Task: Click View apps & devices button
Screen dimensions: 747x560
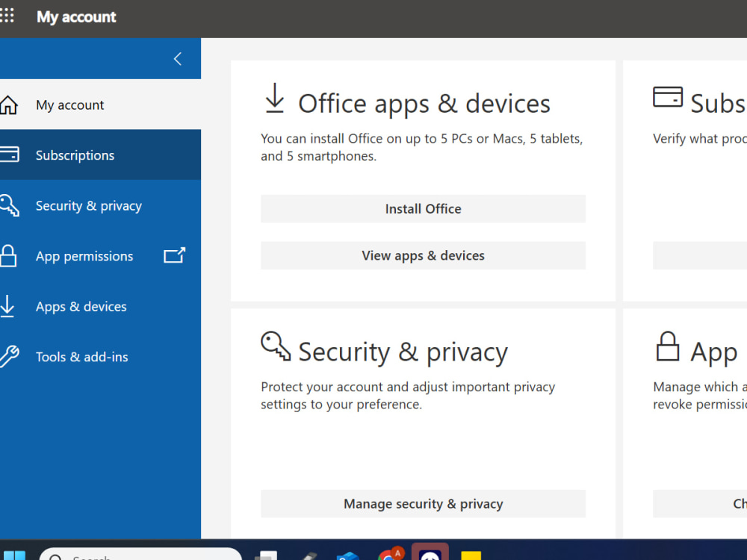Action: pyautogui.click(x=423, y=255)
